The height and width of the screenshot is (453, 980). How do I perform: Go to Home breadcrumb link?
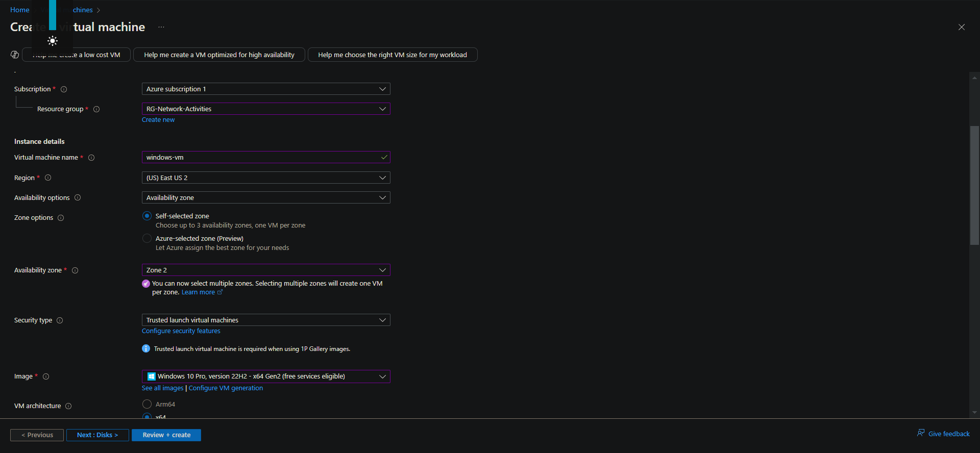tap(20, 10)
